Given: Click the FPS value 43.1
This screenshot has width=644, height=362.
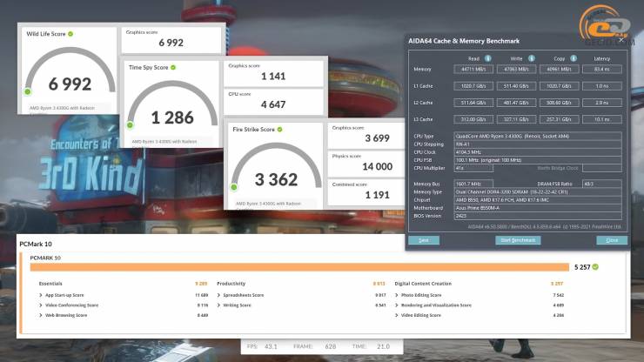Looking at the screenshot, I should (271, 346).
